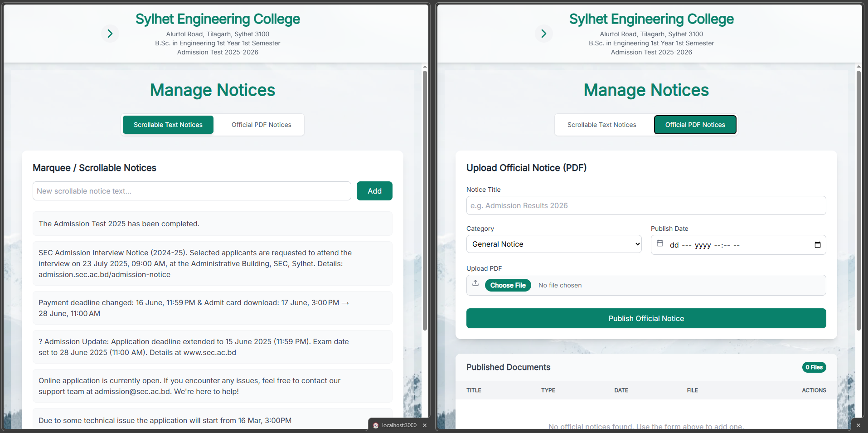Click the TYPE column header

click(x=548, y=390)
